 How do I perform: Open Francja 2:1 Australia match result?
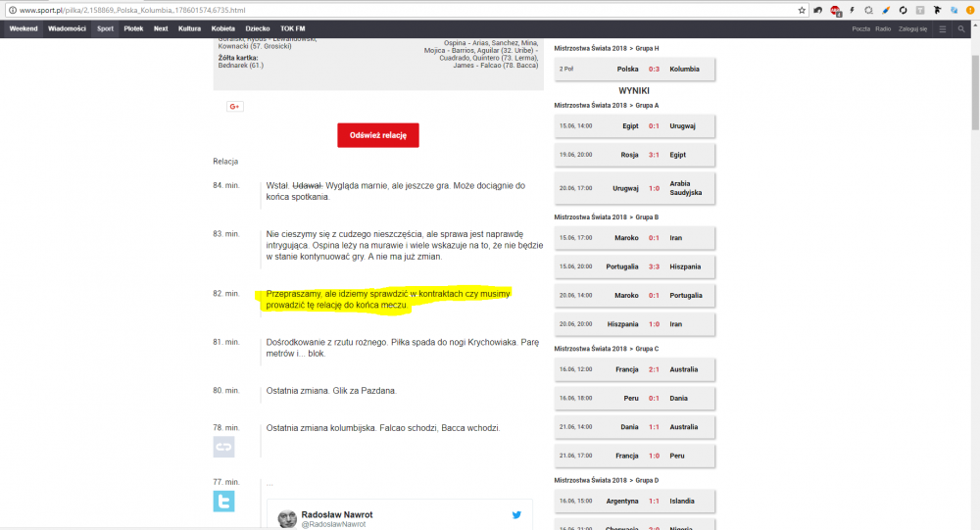point(634,369)
